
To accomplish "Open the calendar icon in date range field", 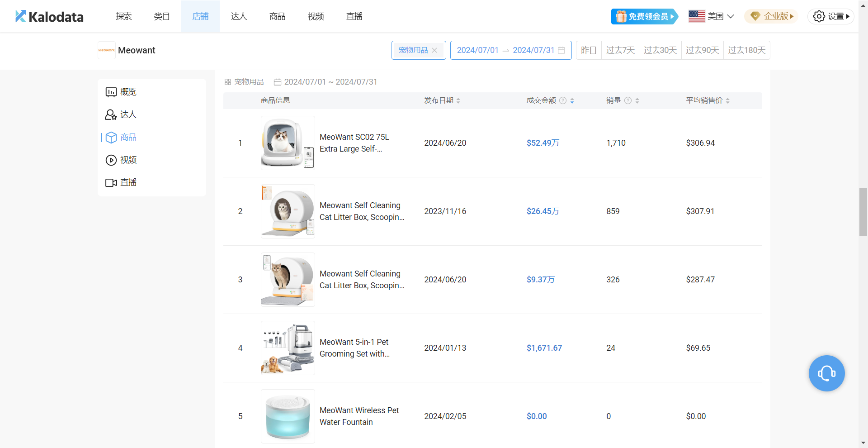I will [x=561, y=50].
